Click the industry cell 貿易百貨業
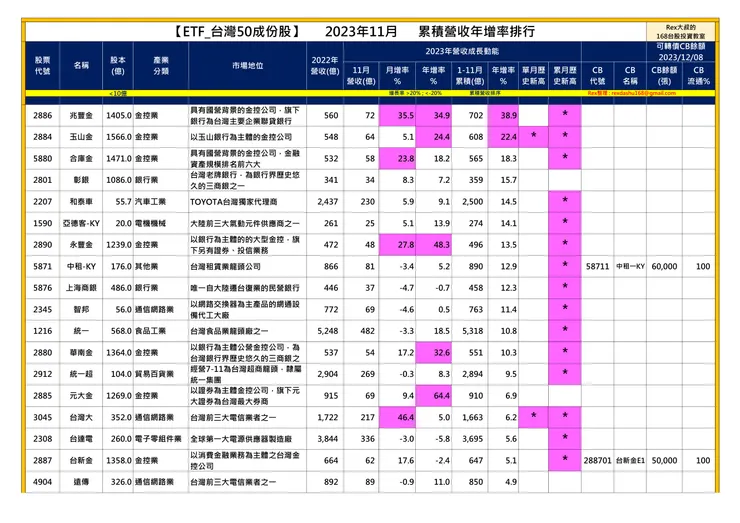The image size is (740, 523). (154, 374)
